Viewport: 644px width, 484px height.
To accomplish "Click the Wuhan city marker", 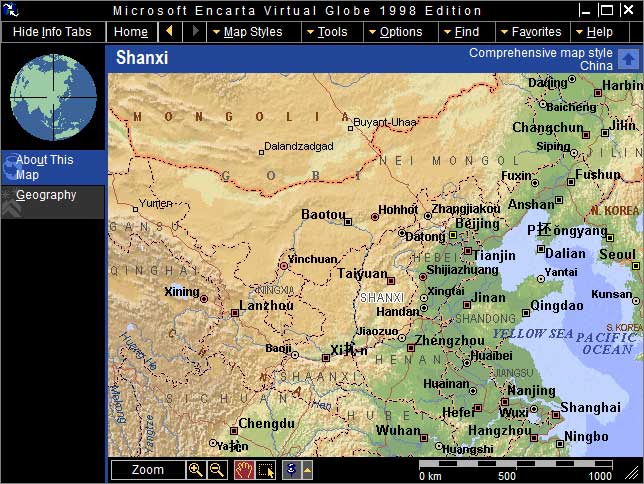I will pyautogui.click(x=424, y=438).
